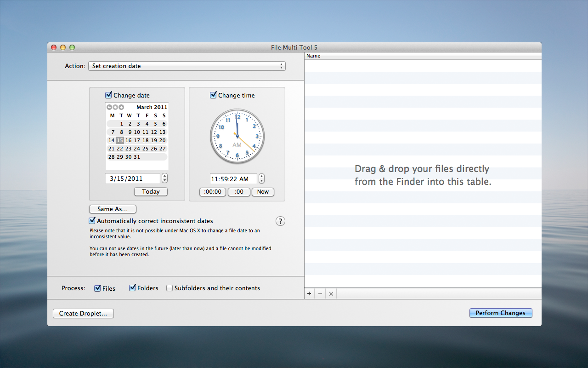Click the date field showing 3/15/2011
The height and width of the screenshot is (368, 588).
tap(133, 178)
